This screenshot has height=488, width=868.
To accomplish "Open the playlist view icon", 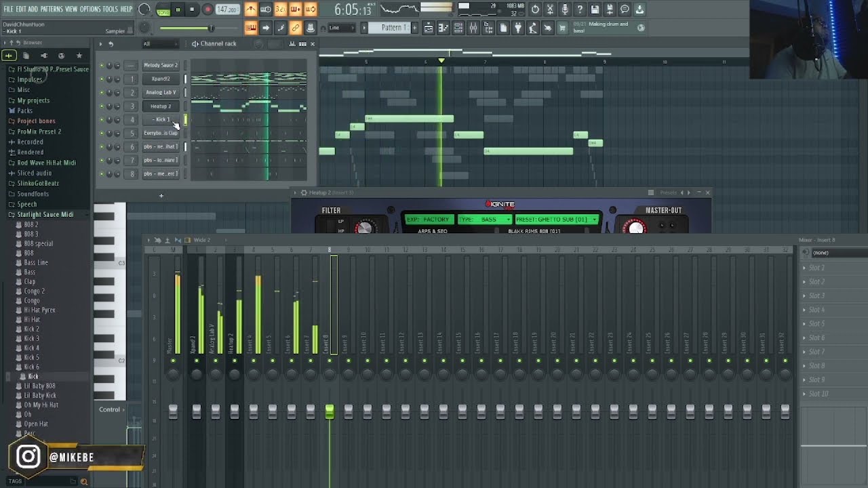I will (x=429, y=28).
